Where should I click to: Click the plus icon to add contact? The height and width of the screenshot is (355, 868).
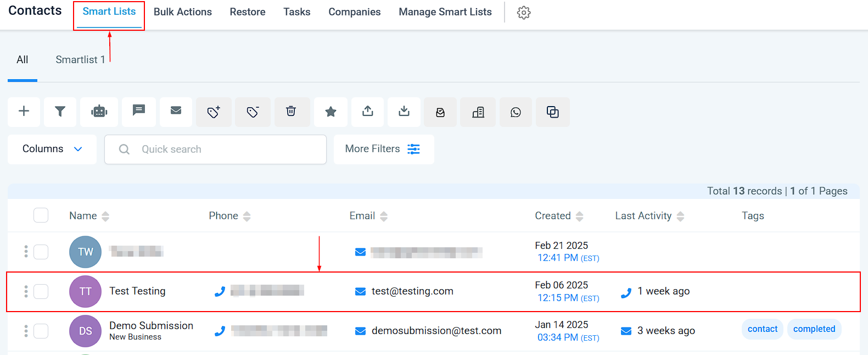pyautogui.click(x=24, y=112)
